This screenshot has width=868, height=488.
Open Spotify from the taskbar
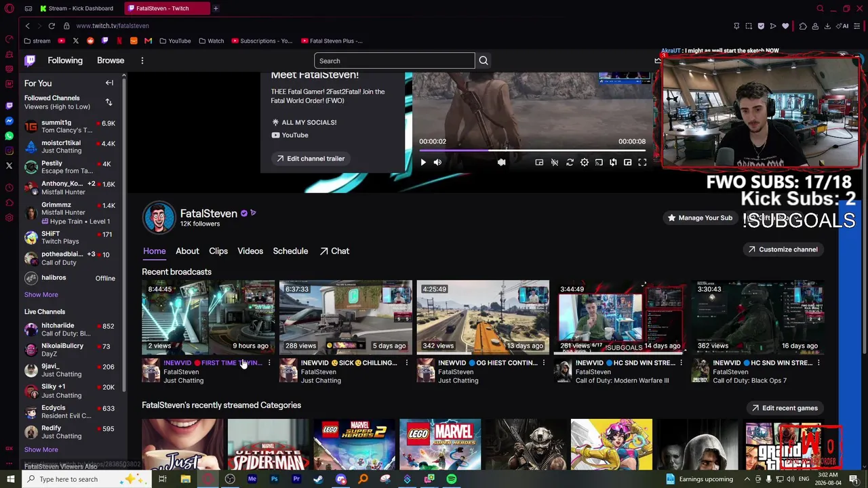point(452,479)
